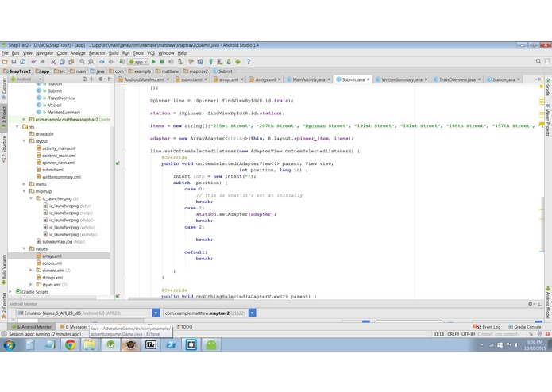Viewport: 552px width, 392px height.
Task: Switch to the Station.java tab
Action: point(504,79)
